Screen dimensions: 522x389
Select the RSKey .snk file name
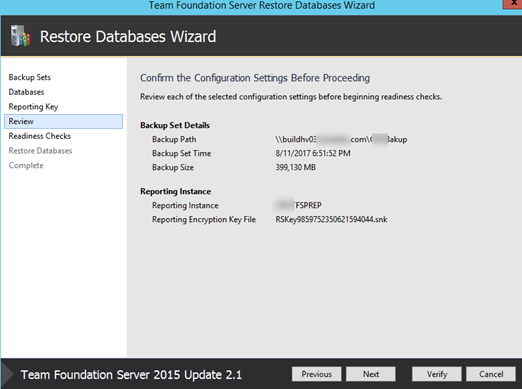click(x=331, y=219)
